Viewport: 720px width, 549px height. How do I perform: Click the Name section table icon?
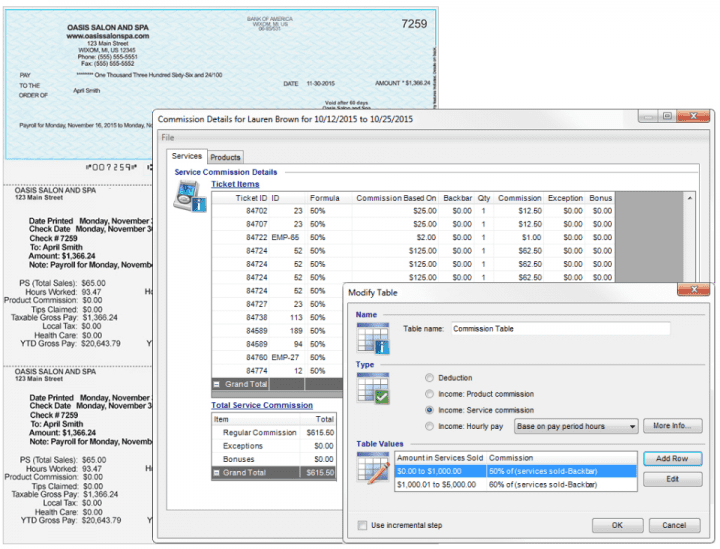372,338
